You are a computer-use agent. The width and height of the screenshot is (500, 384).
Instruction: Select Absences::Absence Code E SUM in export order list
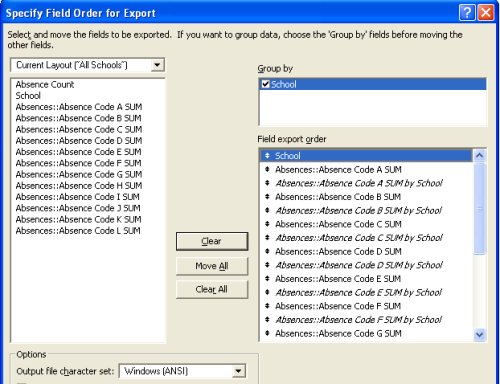pos(338,279)
